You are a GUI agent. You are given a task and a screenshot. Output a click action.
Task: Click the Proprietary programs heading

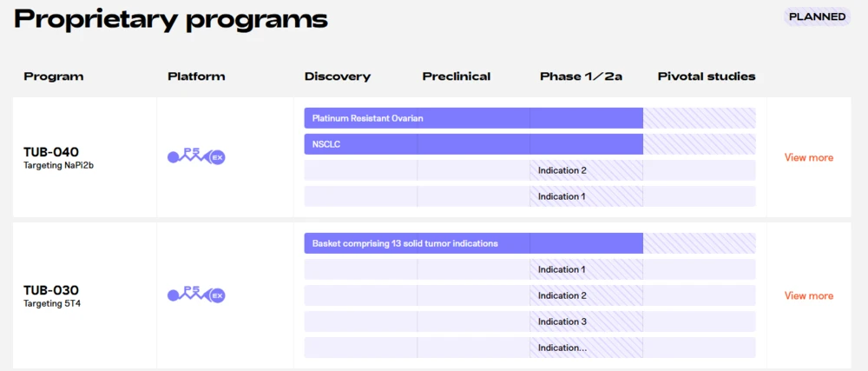(171, 19)
